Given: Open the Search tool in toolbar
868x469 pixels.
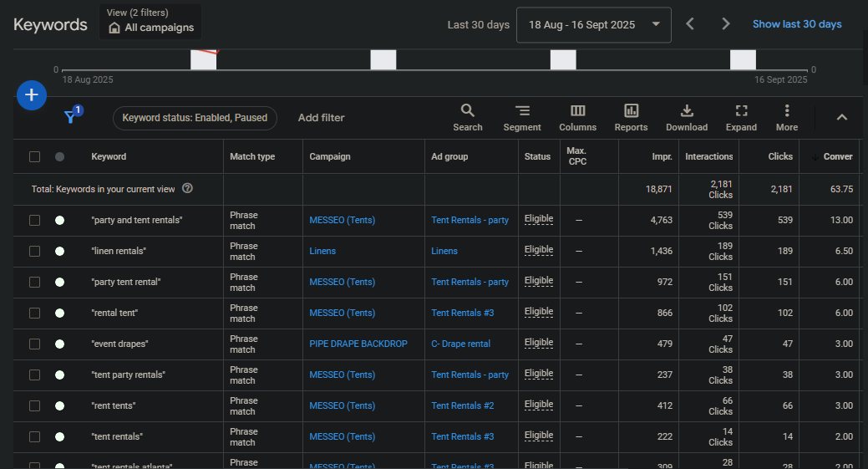Looking at the screenshot, I should (468, 117).
